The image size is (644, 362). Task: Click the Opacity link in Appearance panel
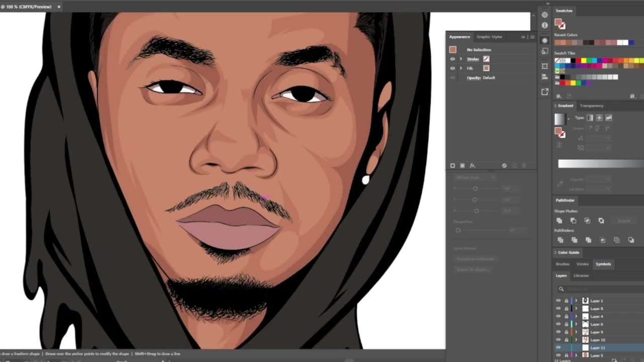(473, 77)
